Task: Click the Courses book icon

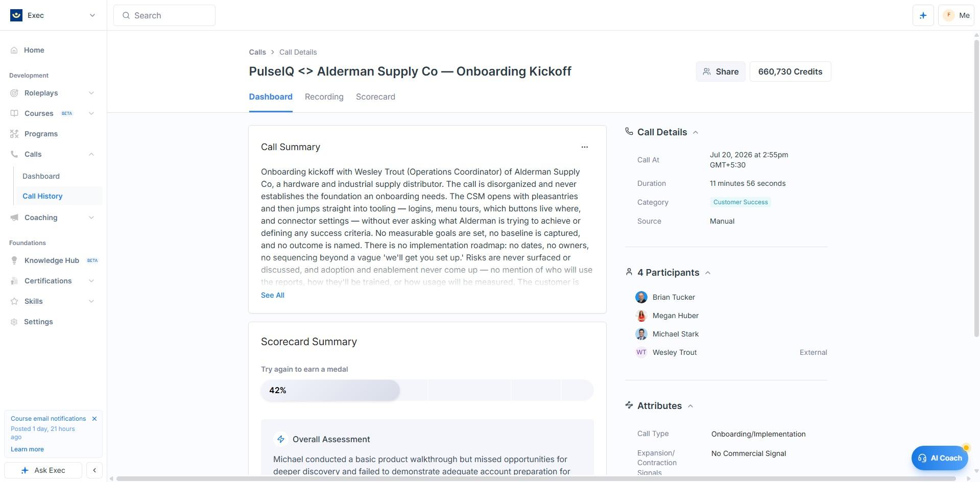Action: 14,113
